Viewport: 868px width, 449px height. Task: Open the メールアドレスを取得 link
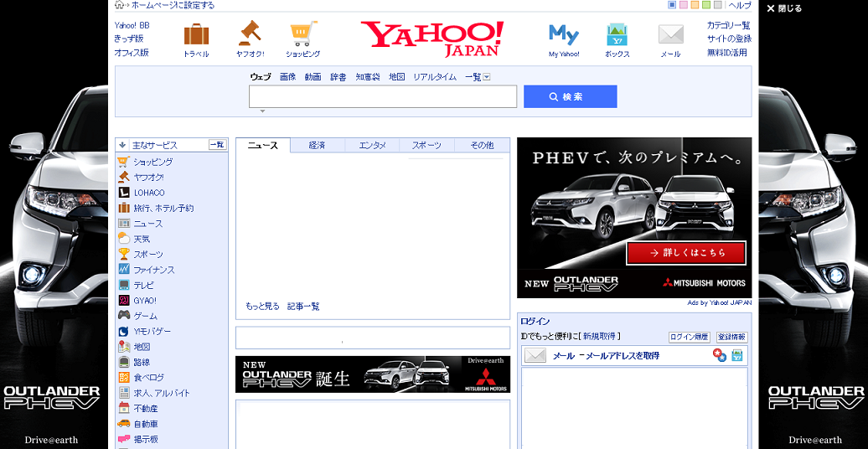click(623, 356)
